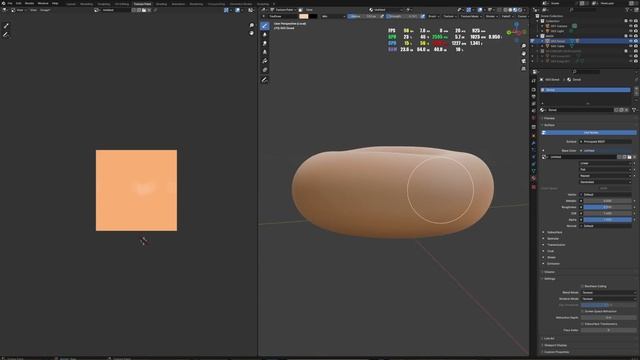The height and width of the screenshot is (360, 640).
Task: Open the Window menu
Action: [x=43, y=3]
